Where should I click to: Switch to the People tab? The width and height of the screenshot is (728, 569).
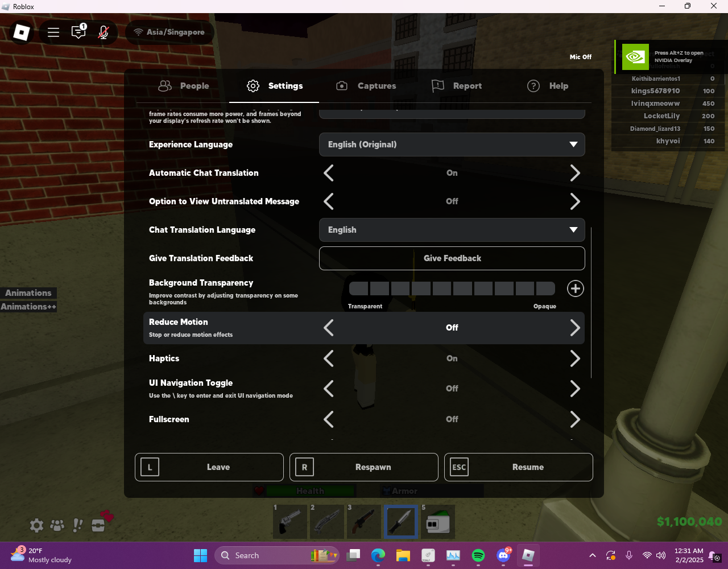tap(184, 86)
